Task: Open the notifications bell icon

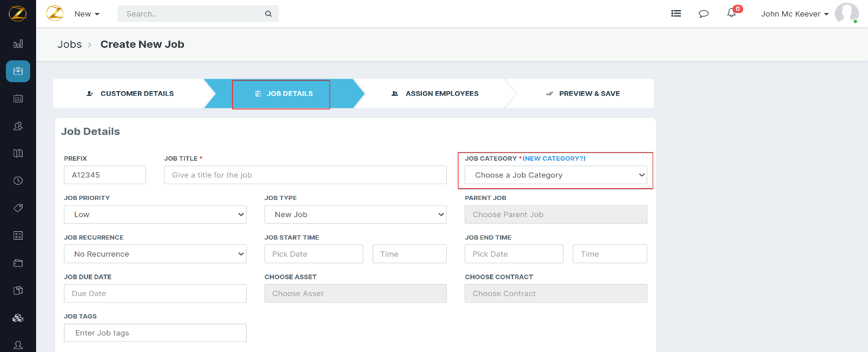Action: click(x=731, y=14)
